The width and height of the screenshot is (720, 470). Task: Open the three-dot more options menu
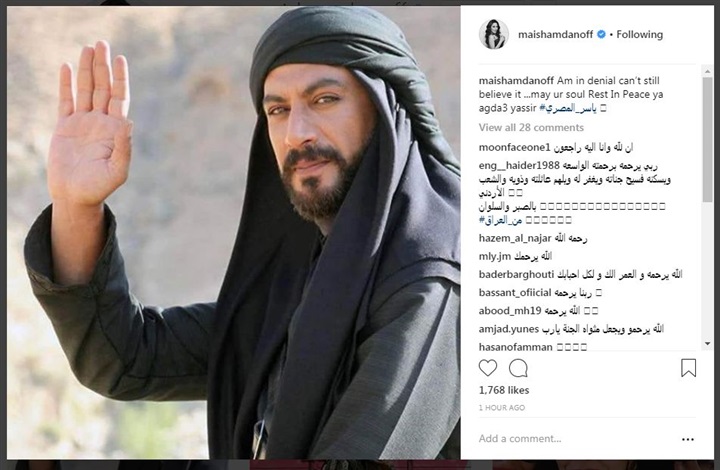coord(688,440)
